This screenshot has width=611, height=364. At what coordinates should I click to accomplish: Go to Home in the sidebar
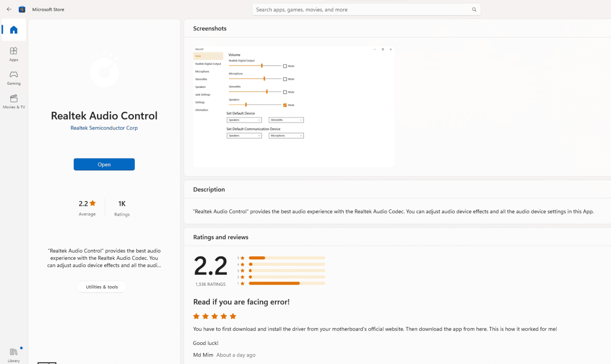[x=14, y=30]
